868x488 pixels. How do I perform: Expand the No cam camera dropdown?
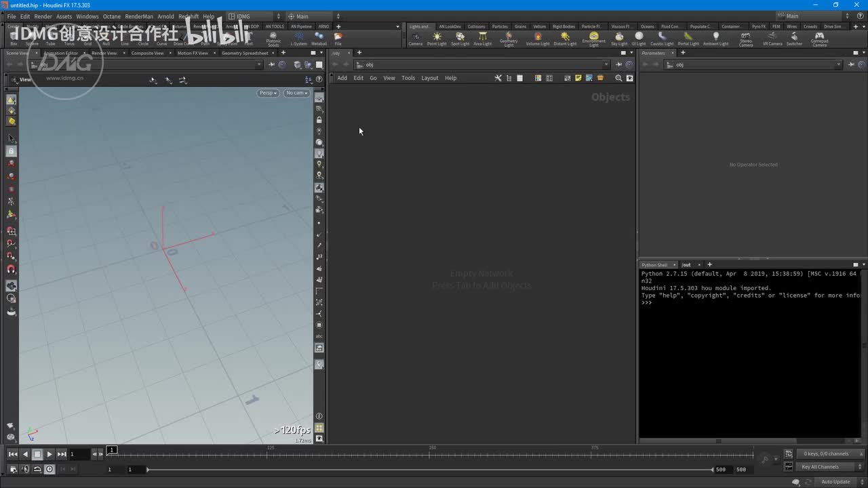click(x=296, y=93)
